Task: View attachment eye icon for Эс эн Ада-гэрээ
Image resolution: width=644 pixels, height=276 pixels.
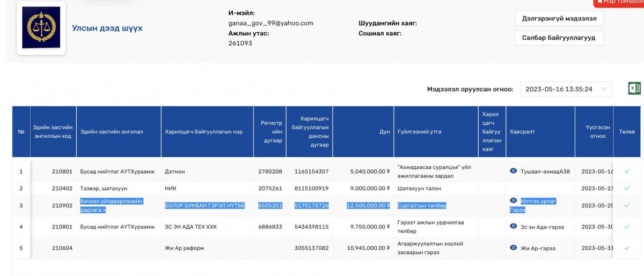Action: [513, 227]
